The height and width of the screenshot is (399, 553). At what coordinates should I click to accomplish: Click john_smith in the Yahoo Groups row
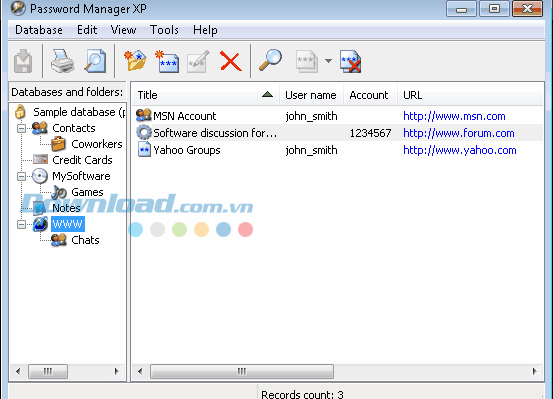311,150
